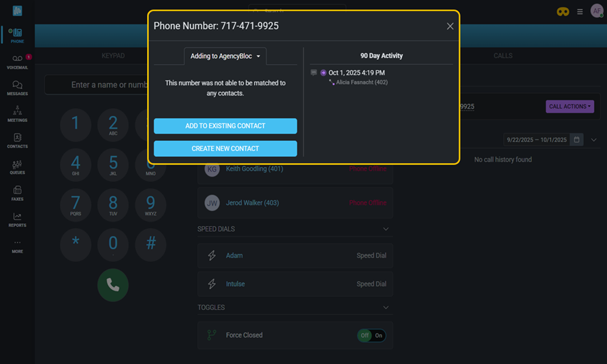The height and width of the screenshot is (364, 607).
Task: Collapse the Toggles section
Action: click(x=386, y=307)
